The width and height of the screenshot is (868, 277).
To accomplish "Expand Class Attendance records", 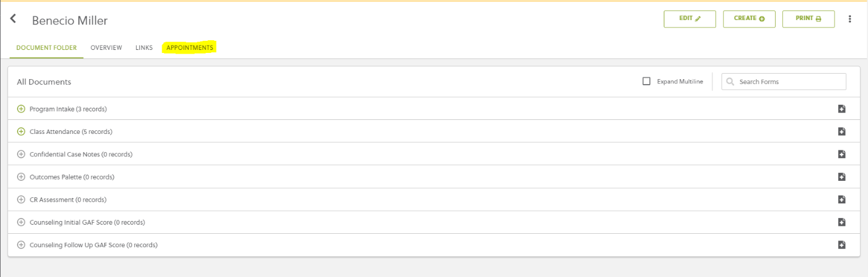I will (21, 131).
